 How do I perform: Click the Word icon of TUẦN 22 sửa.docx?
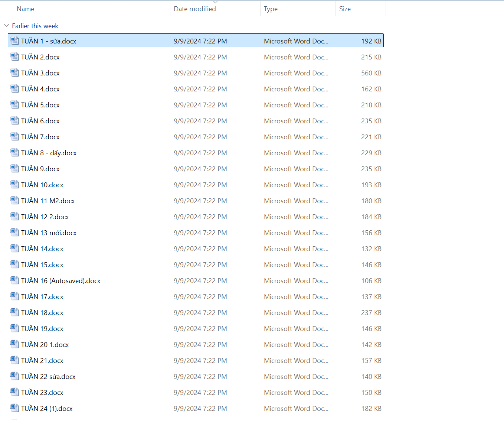[14, 376]
